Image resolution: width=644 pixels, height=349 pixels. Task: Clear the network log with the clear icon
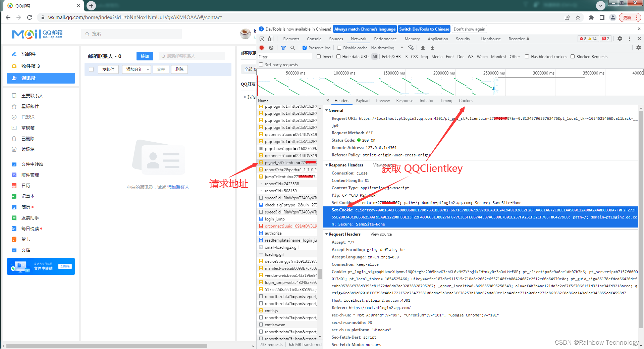271,48
